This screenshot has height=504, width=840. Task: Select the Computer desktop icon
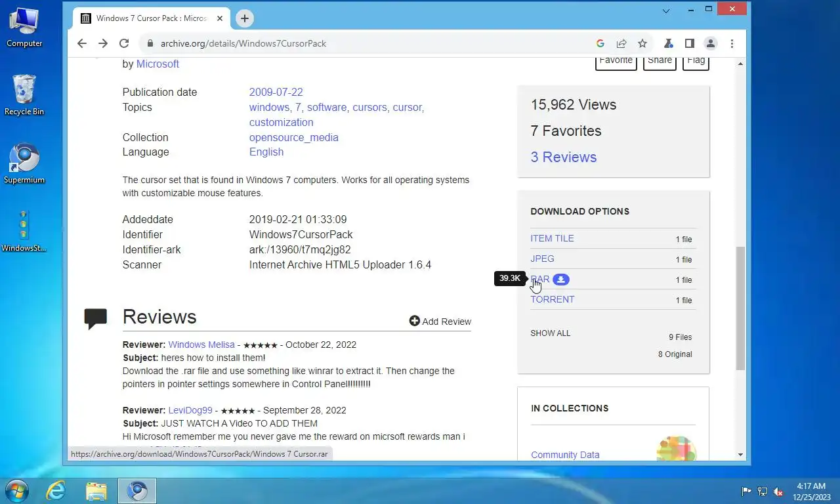pyautogui.click(x=24, y=28)
